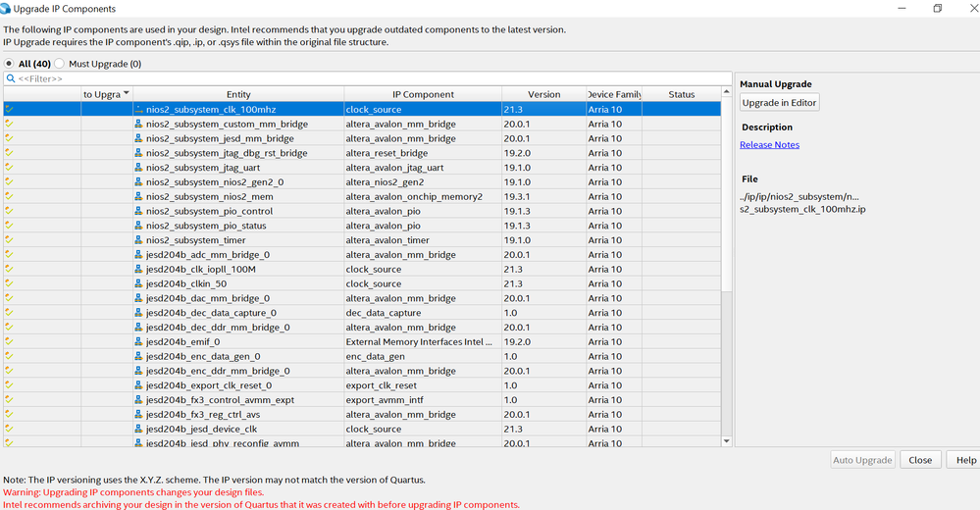Click the IP icon beside nios2_subsystem_jtag_uart

138,168
